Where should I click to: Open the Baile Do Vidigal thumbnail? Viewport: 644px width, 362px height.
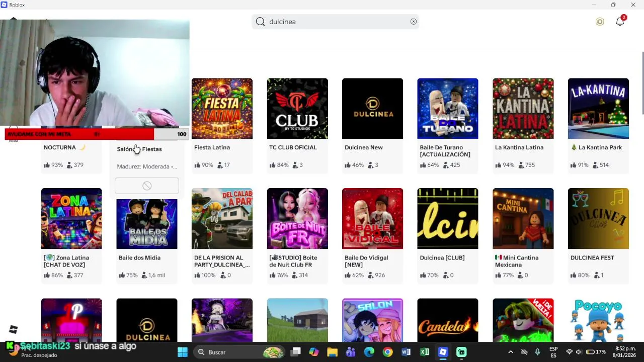(372, 218)
